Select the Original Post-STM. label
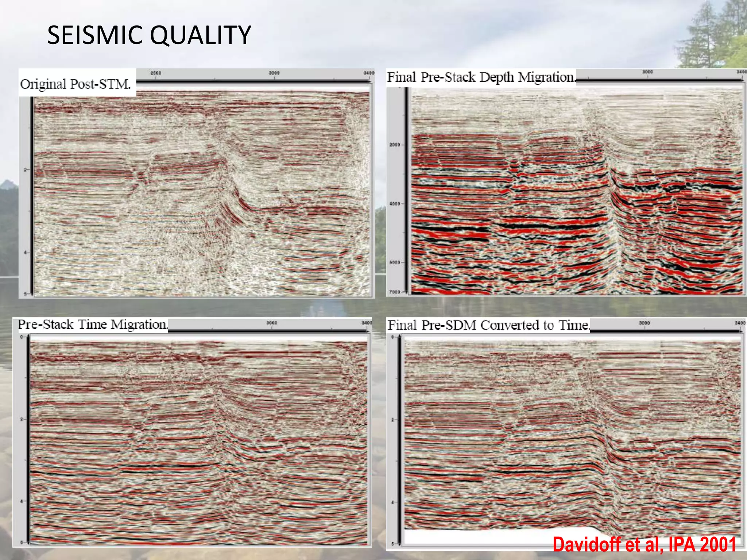Screen dimensions: 747x560 click(76, 84)
